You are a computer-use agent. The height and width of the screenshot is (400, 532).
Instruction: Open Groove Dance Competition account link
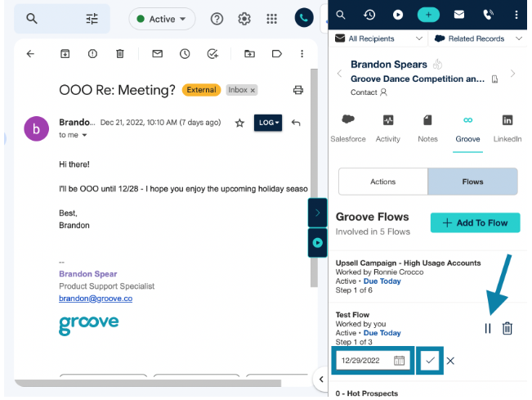(418, 79)
